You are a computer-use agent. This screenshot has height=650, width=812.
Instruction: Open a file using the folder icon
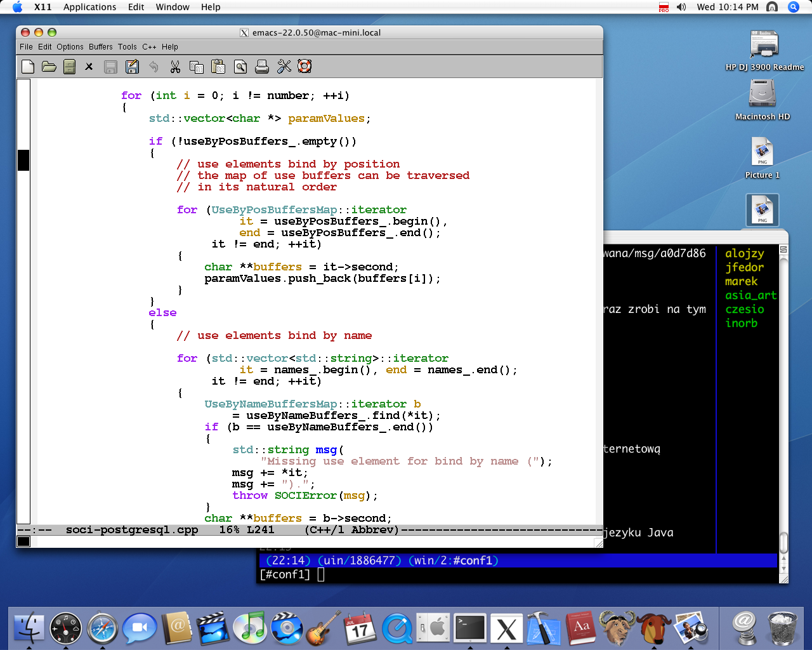click(x=49, y=67)
